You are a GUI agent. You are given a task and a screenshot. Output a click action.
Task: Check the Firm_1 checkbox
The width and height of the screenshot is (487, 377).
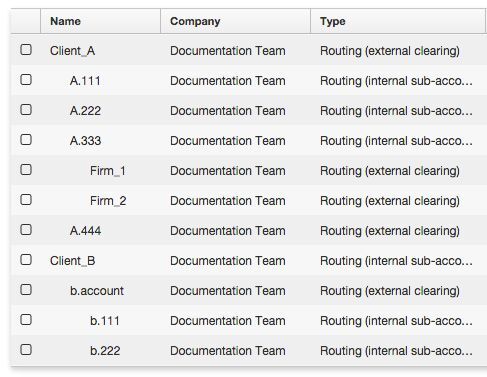pyautogui.click(x=26, y=170)
